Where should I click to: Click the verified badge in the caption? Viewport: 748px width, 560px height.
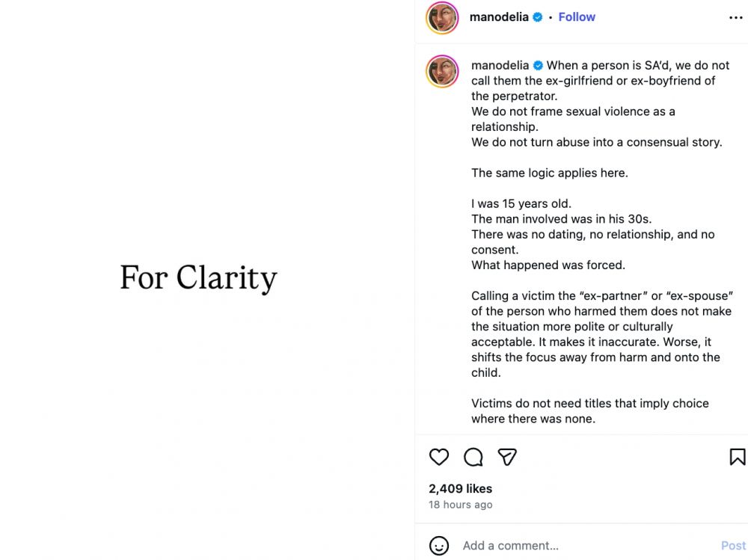point(538,66)
